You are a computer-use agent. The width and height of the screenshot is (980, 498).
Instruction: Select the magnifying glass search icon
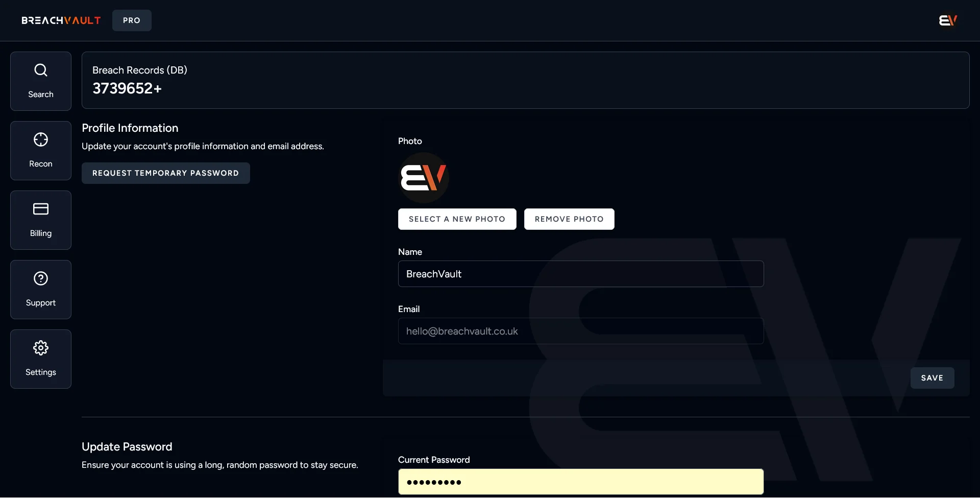[x=40, y=69]
